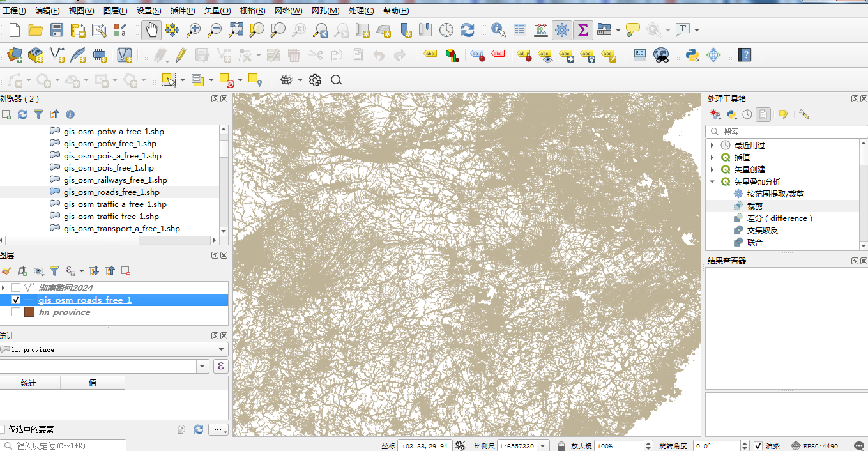Open the Layer Styling paintbrush in Layers panel
This screenshot has width=868, height=451.
[6, 271]
